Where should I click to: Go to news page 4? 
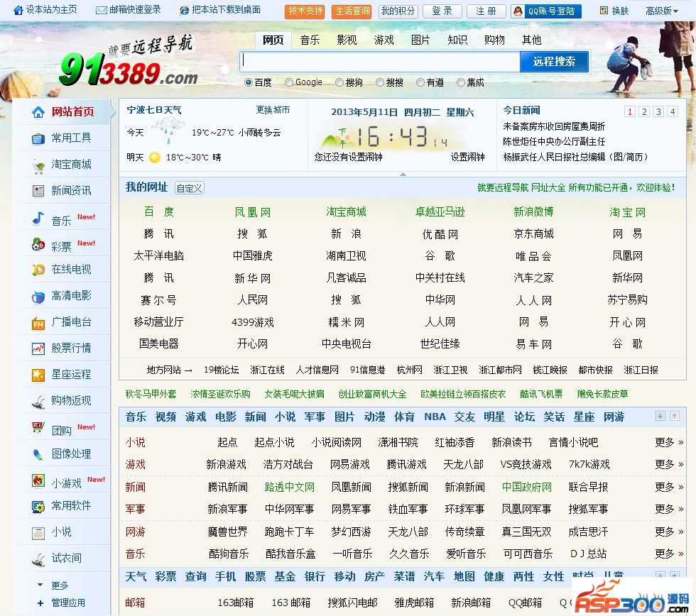point(673,111)
